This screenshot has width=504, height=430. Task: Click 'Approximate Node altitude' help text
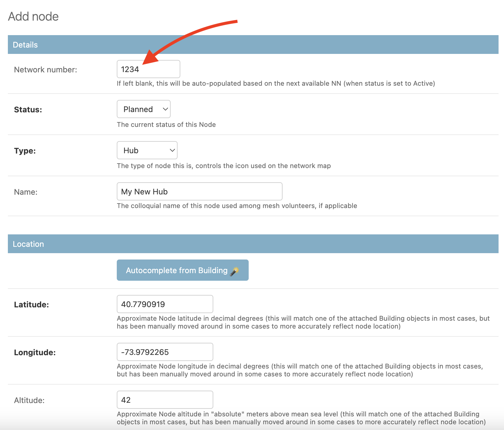point(301,418)
